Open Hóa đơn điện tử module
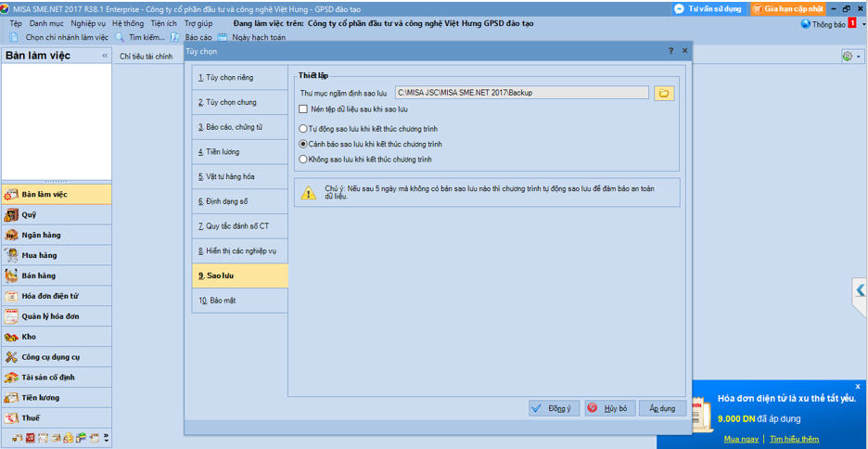This screenshot has height=449, width=868. pyautogui.click(x=49, y=296)
